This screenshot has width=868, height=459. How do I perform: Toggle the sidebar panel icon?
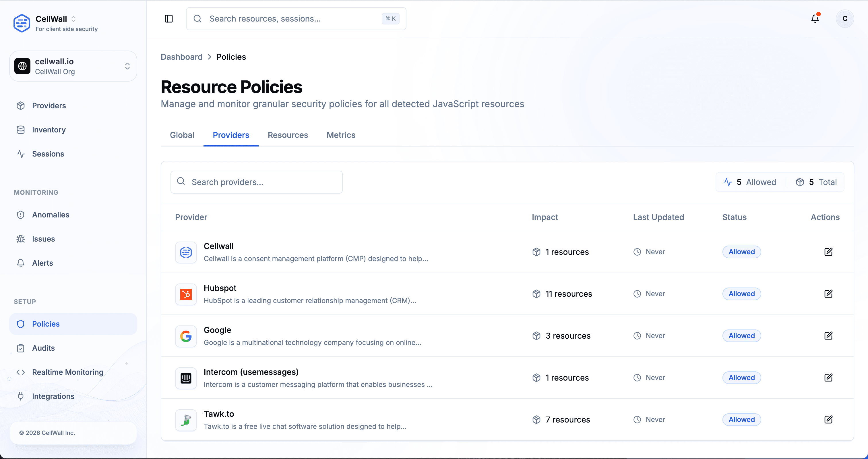pyautogui.click(x=169, y=19)
